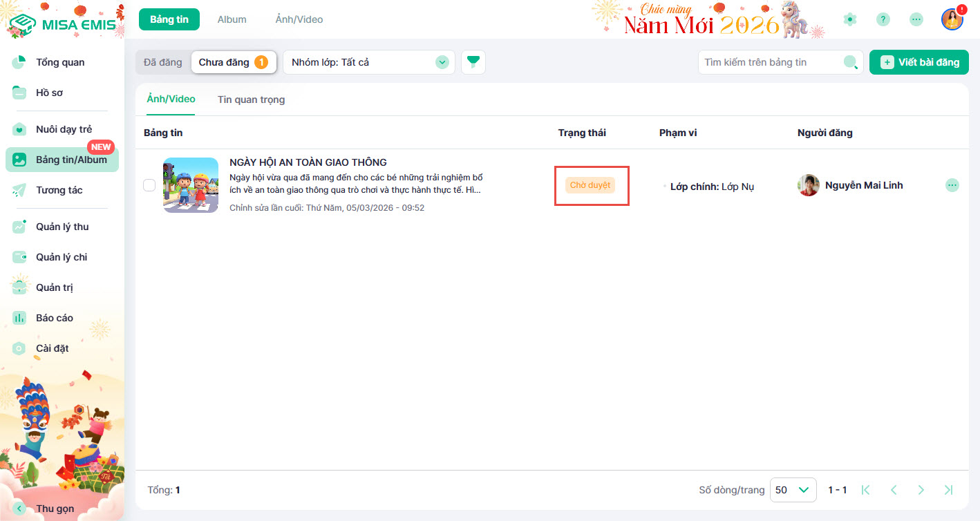Open the help question mark icon
This screenshot has width=980, height=521.
[883, 19]
